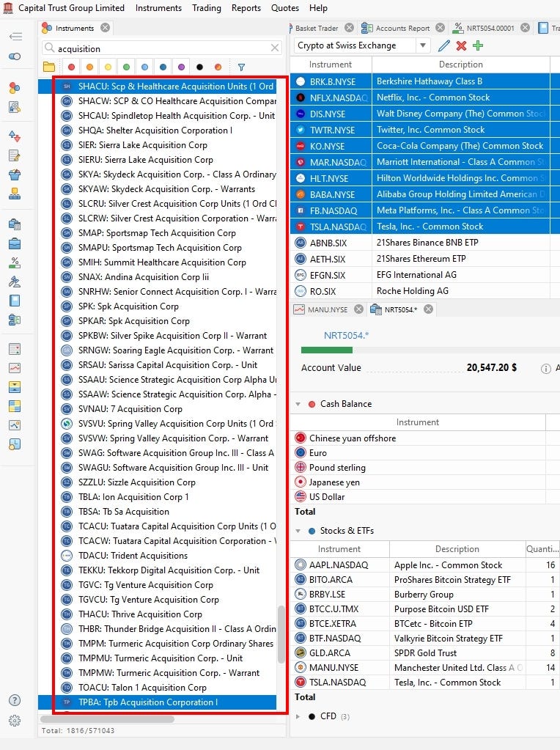
Task: Close the Instruments tab
Action: coord(106,28)
